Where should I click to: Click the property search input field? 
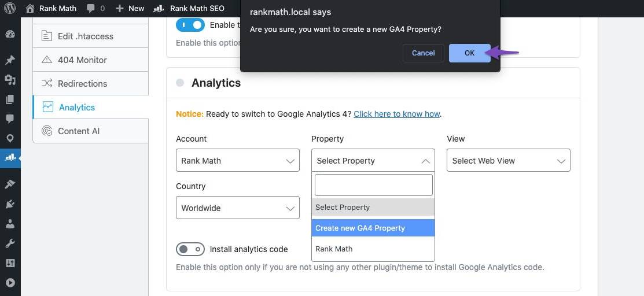373,185
